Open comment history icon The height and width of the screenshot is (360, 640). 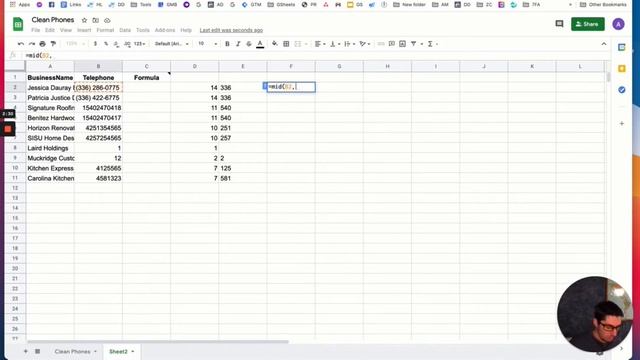(x=559, y=24)
